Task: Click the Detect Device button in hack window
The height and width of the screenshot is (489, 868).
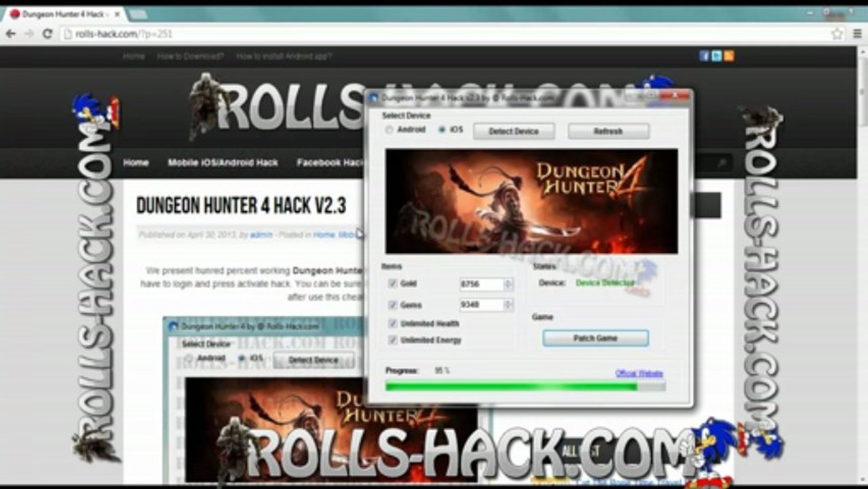Action: coord(514,131)
